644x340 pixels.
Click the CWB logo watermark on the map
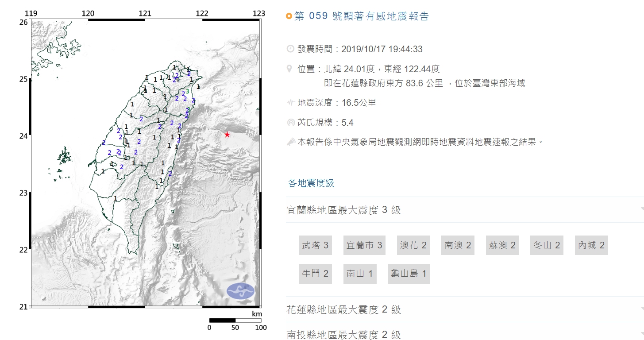(241, 291)
